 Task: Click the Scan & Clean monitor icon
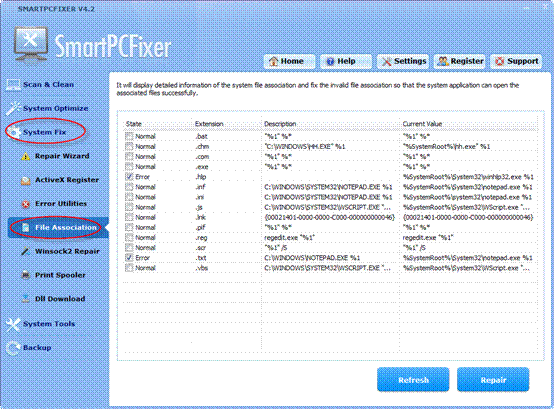13,85
